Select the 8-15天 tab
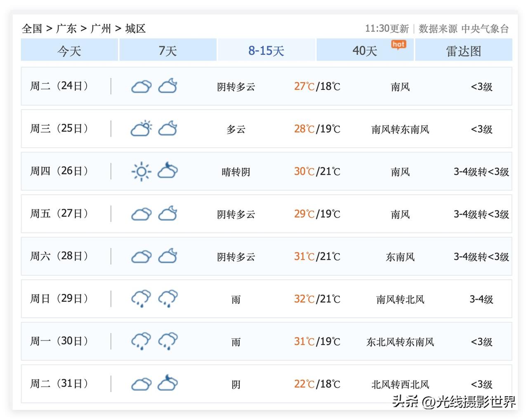Image resolution: width=528 pixels, height=420 pixels. 266,50
